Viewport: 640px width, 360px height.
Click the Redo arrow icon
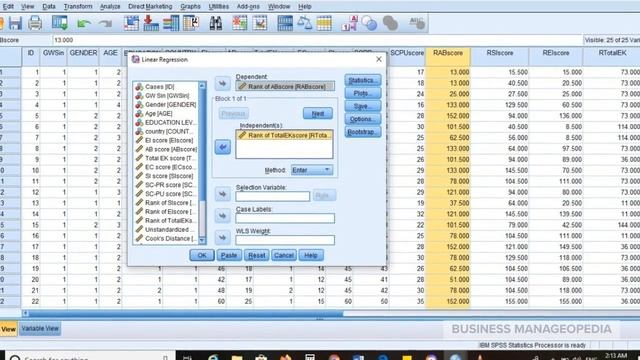105,24
